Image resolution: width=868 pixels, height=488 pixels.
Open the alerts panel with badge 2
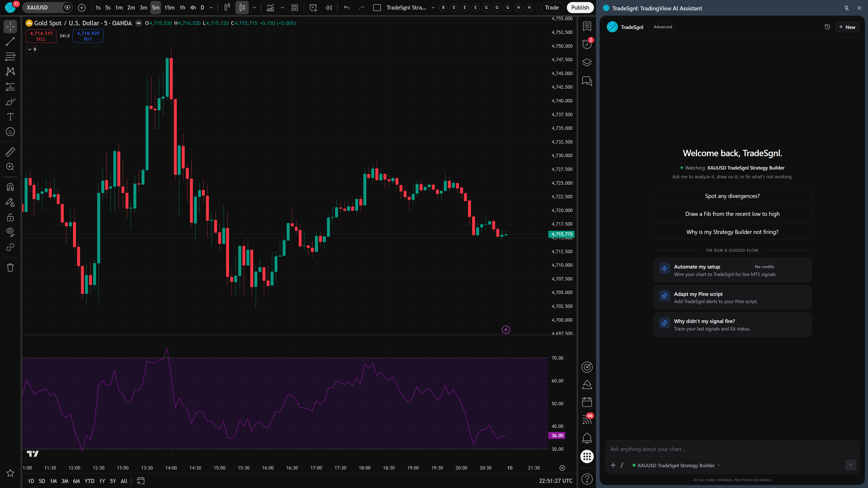tap(587, 44)
